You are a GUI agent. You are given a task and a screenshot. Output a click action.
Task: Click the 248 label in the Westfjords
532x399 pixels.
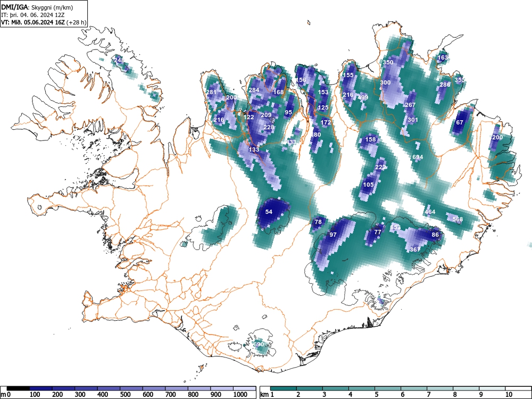119,60
